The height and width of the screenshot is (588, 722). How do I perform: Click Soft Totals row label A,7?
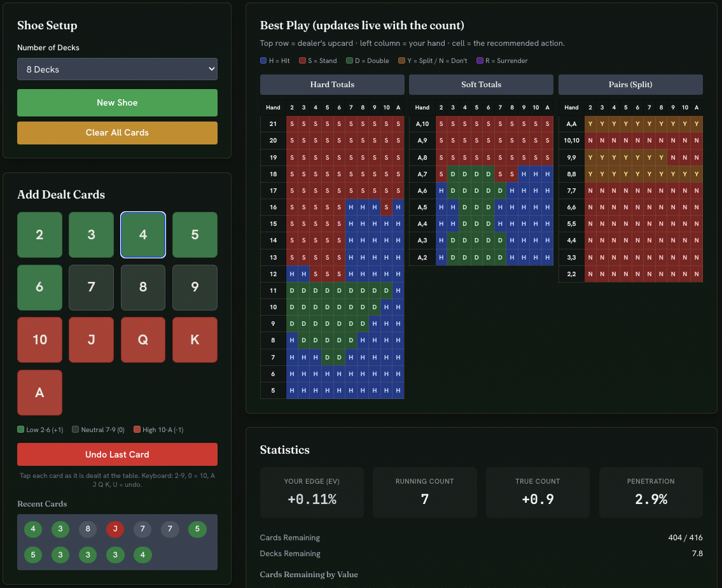point(422,174)
